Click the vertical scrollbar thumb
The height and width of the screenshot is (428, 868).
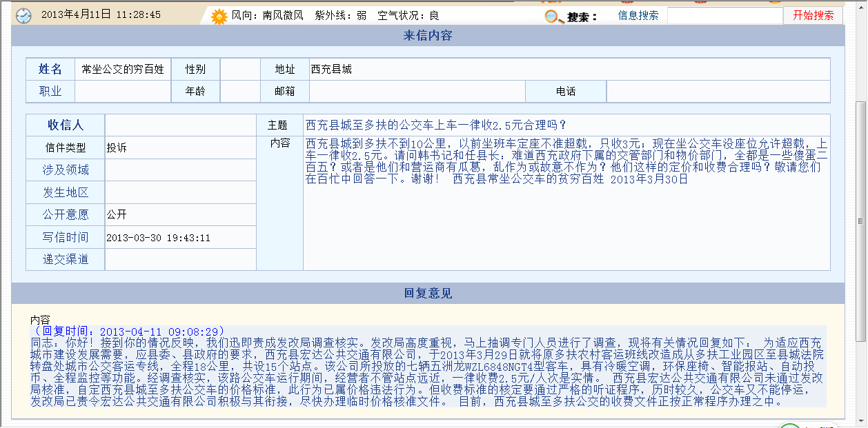coord(860,221)
